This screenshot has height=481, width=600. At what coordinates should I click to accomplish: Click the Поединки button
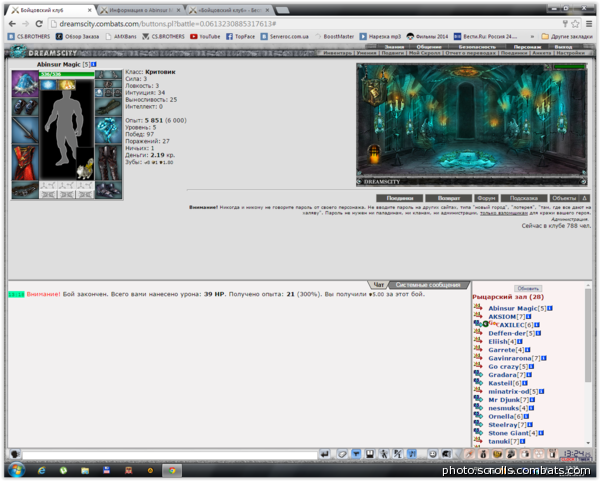[399, 198]
